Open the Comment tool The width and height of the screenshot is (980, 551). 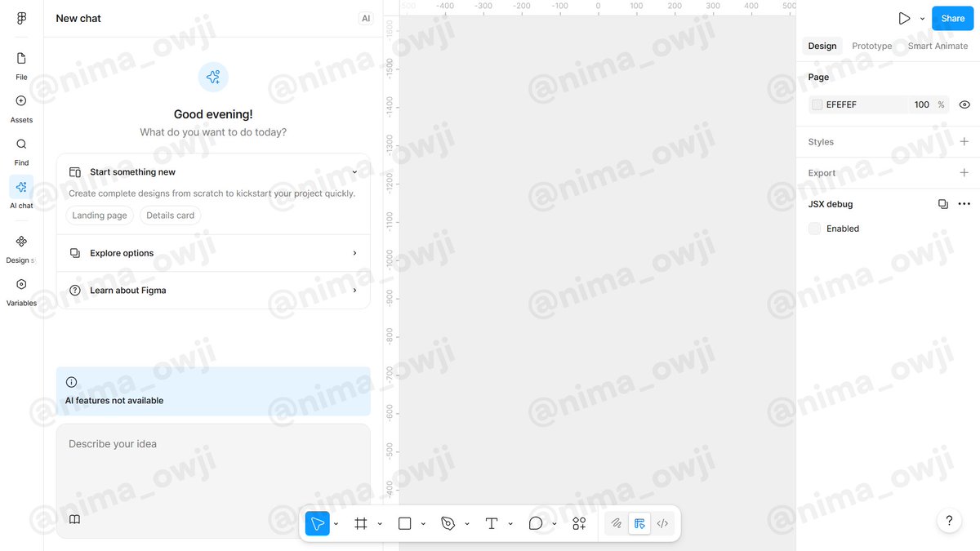(x=535, y=523)
